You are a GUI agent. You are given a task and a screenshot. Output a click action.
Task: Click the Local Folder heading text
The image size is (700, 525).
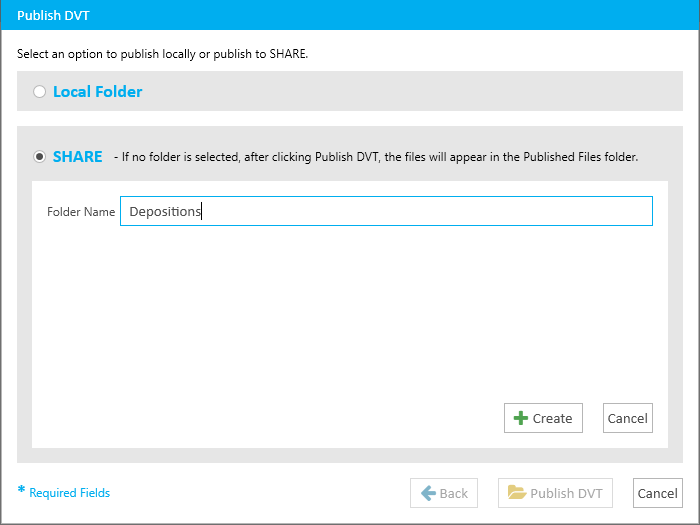pos(97,92)
